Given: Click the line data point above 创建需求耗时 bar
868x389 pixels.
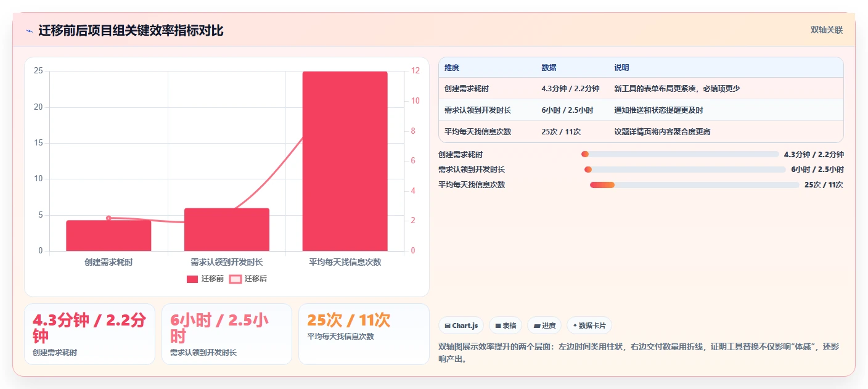Looking at the screenshot, I should pyautogui.click(x=108, y=218).
